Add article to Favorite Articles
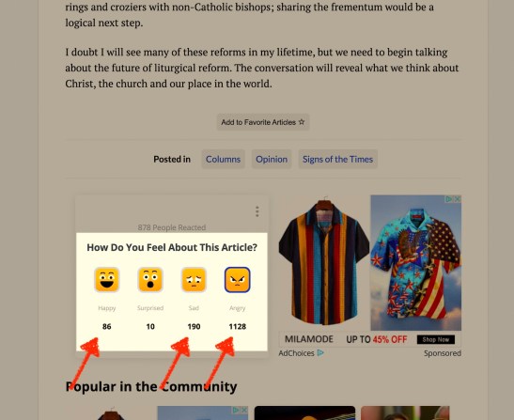Image resolution: width=514 pixels, height=420 pixels. pyautogui.click(x=263, y=122)
